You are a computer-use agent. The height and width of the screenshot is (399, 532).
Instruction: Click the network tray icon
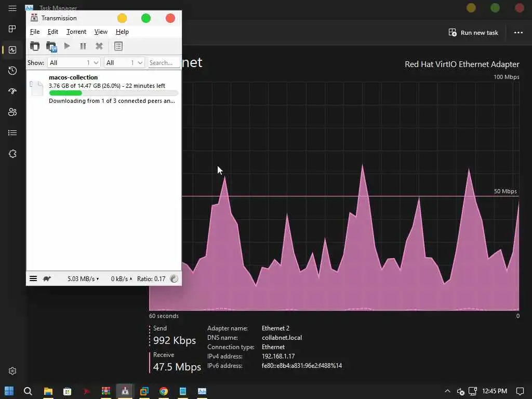tap(473, 391)
